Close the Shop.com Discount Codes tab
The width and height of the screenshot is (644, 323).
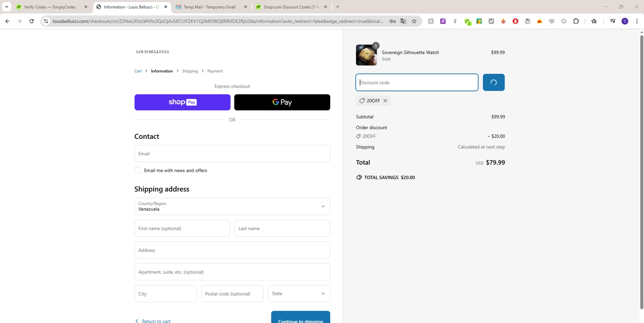325,7
